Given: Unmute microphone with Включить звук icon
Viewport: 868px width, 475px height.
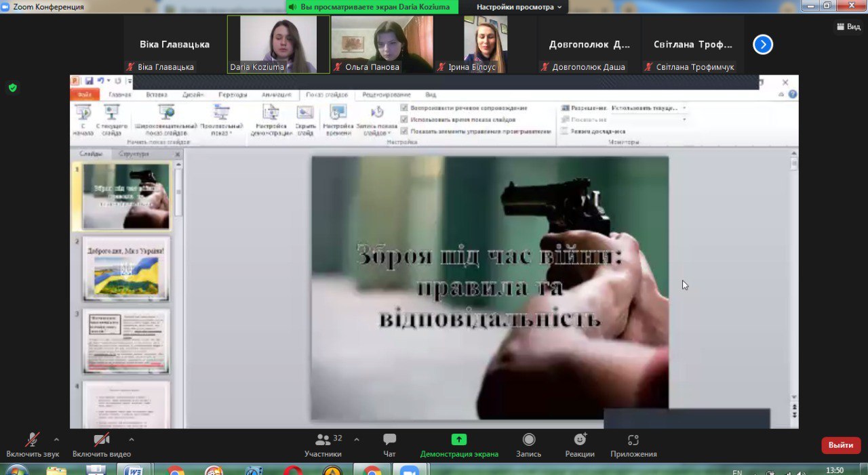Looking at the screenshot, I should point(32,440).
